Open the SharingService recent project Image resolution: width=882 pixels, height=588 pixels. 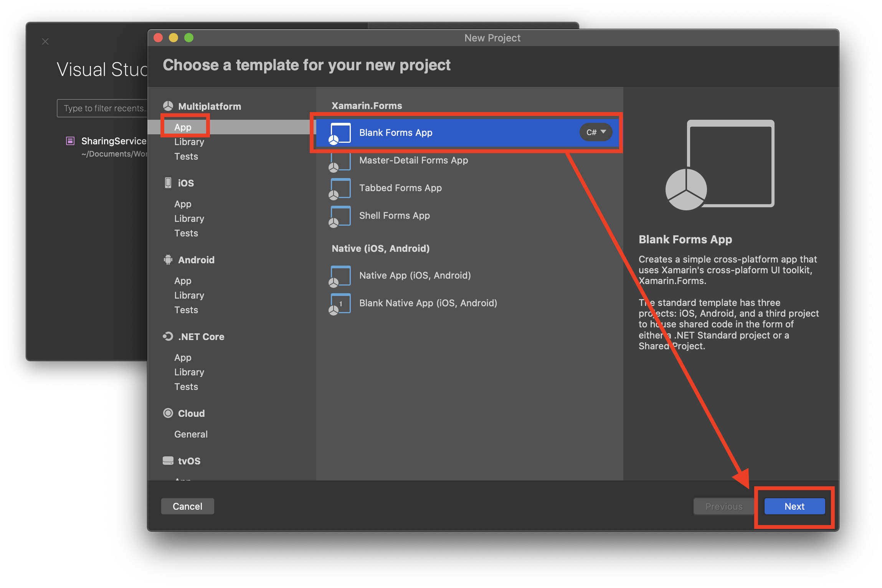(114, 141)
